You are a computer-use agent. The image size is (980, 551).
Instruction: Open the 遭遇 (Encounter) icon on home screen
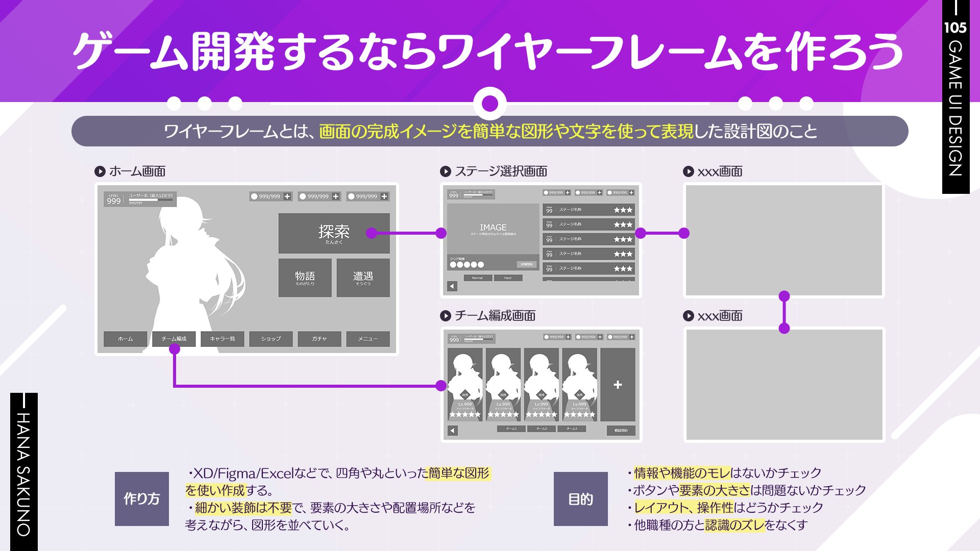tap(363, 277)
